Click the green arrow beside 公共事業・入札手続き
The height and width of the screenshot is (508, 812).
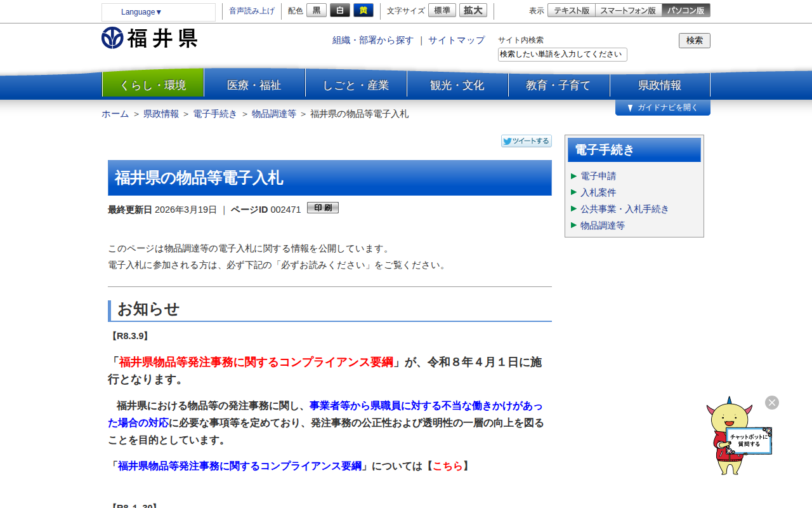coord(573,209)
